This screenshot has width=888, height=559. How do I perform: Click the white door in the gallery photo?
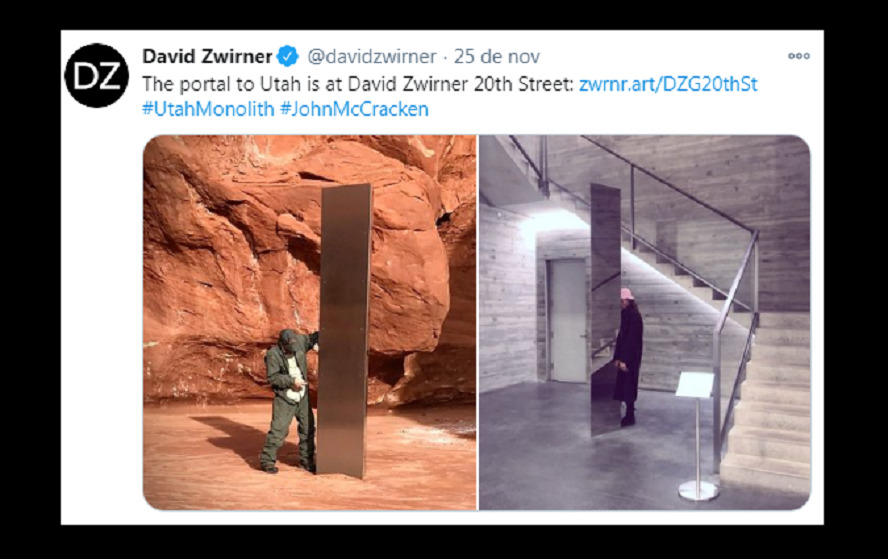click(568, 320)
